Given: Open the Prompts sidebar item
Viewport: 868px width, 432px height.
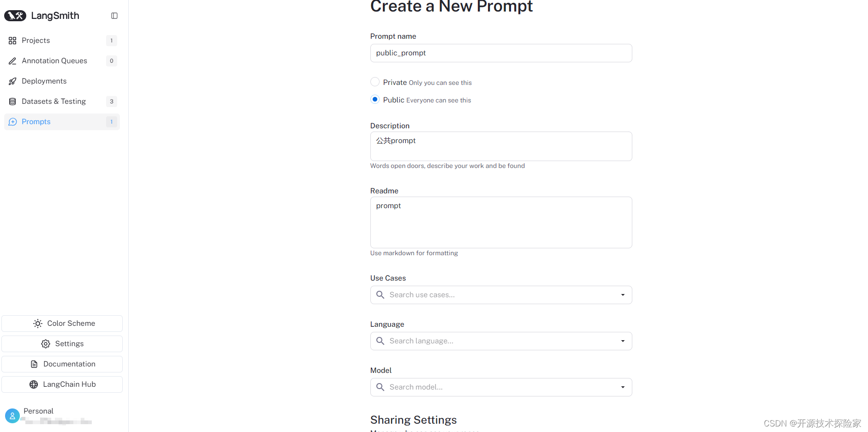Looking at the screenshot, I should (36, 122).
